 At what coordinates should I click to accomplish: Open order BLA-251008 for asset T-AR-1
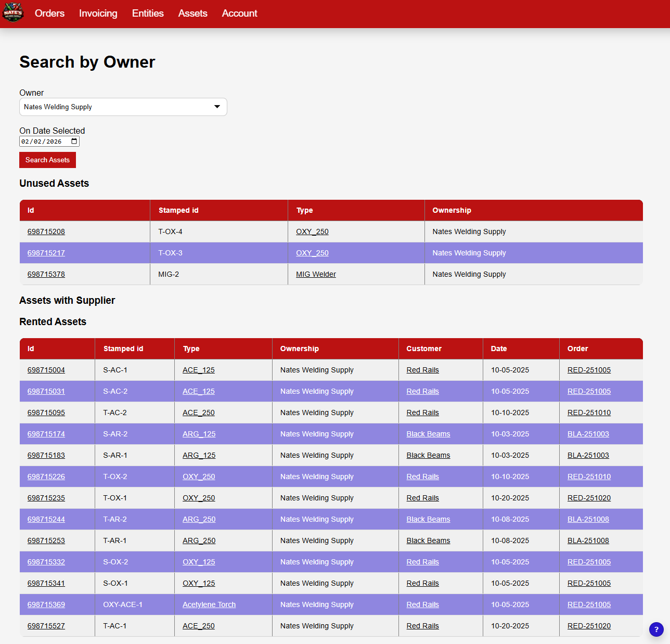[x=588, y=540]
